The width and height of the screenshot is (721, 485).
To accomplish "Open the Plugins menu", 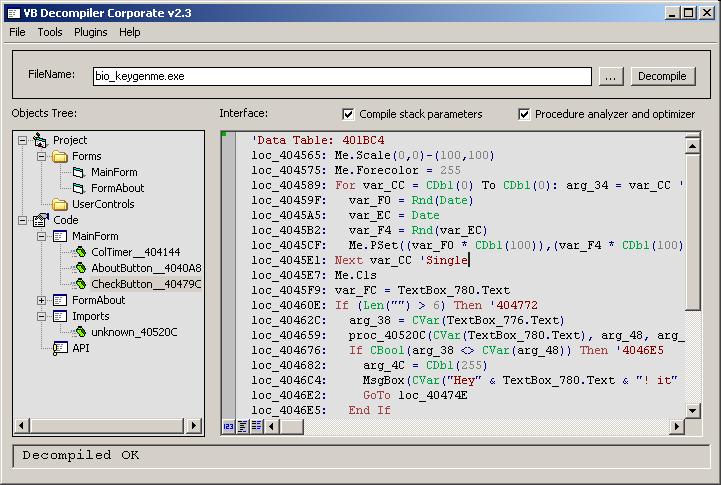I will click(x=90, y=32).
